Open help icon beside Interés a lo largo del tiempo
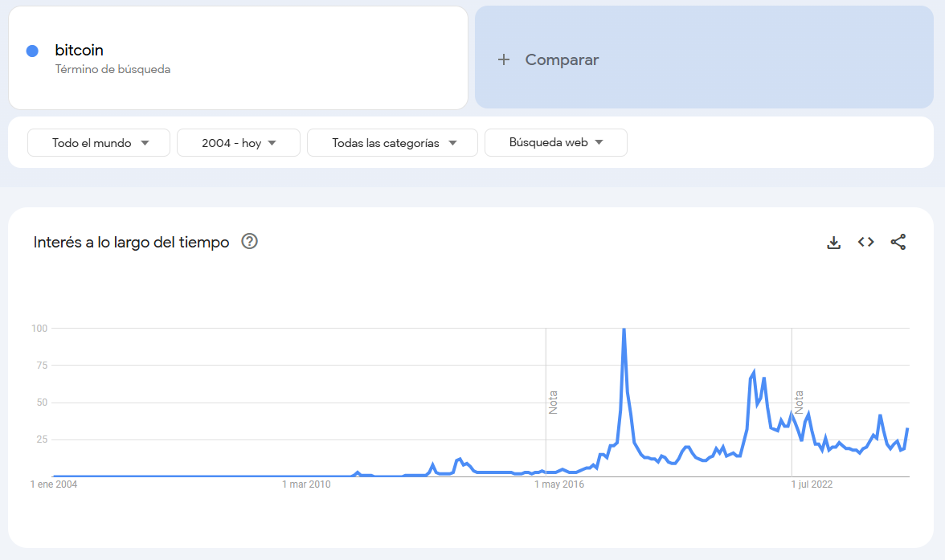 tap(249, 241)
